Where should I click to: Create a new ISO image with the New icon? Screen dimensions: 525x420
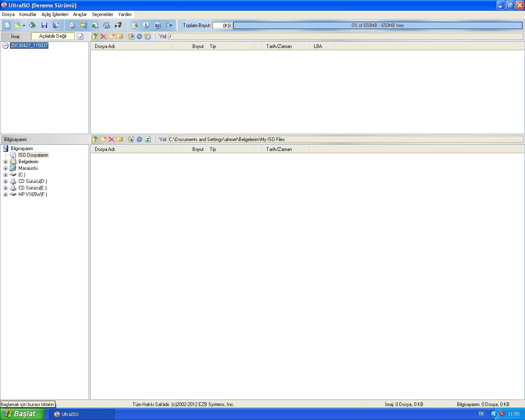pos(7,25)
